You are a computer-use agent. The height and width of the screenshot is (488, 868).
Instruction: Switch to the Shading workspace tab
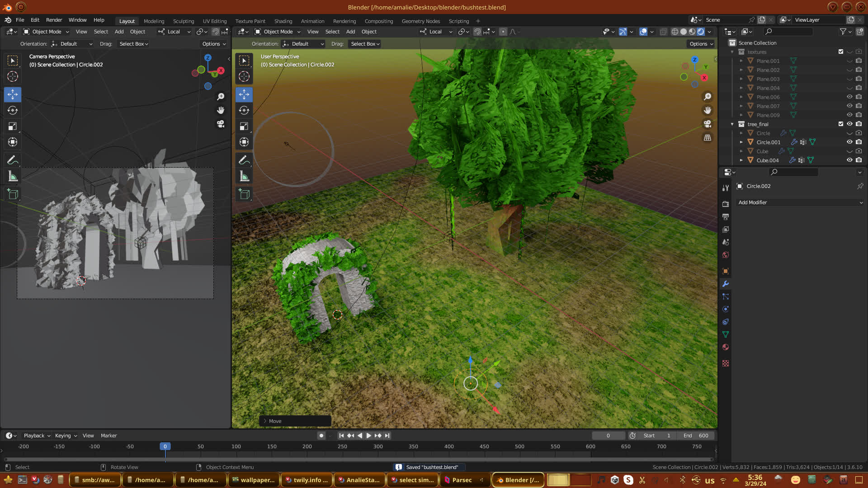[283, 21]
